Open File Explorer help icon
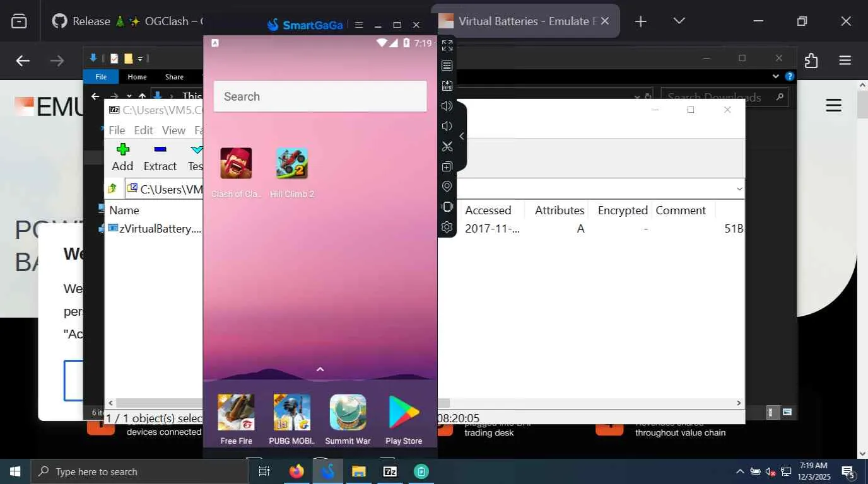The height and width of the screenshot is (484, 868). click(789, 76)
